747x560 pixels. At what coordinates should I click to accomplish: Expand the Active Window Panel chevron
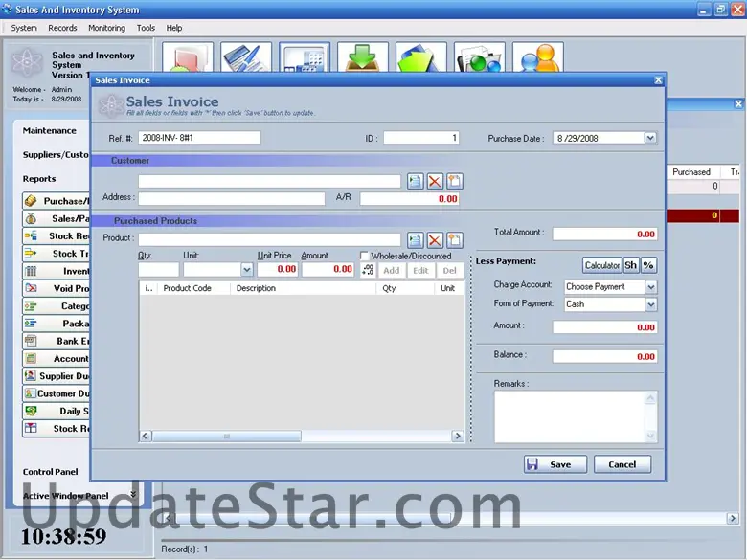pyautogui.click(x=133, y=494)
